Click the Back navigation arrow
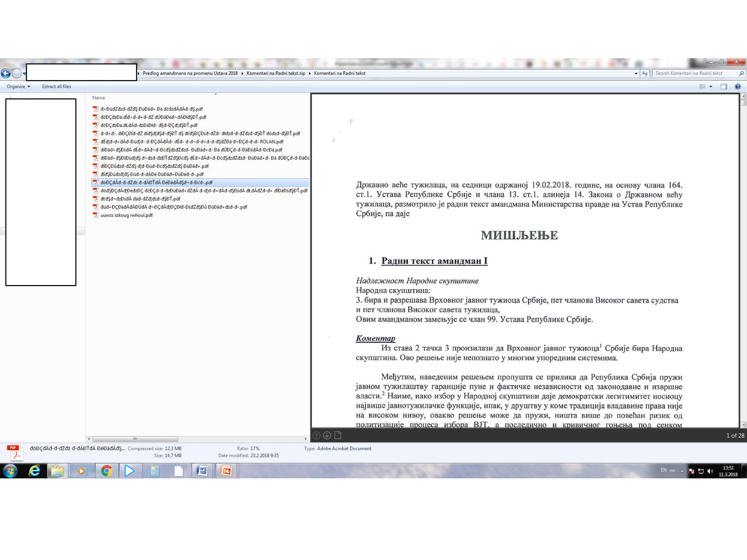 [x=6, y=73]
